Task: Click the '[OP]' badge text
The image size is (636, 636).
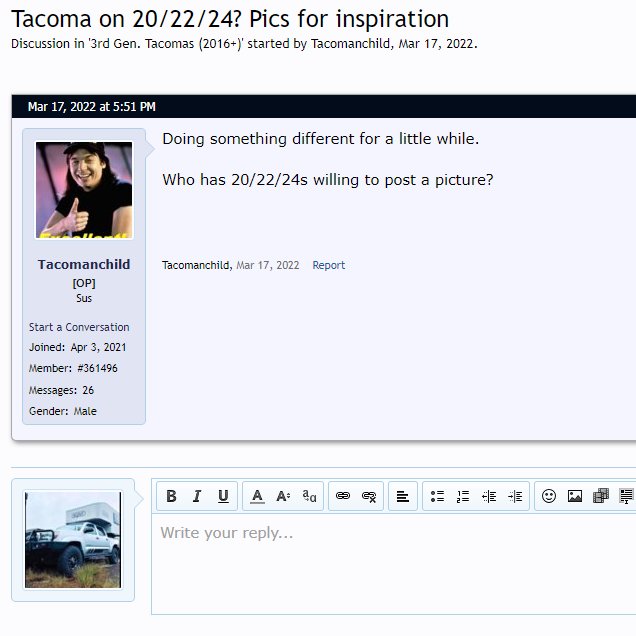Action: [x=84, y=283]
